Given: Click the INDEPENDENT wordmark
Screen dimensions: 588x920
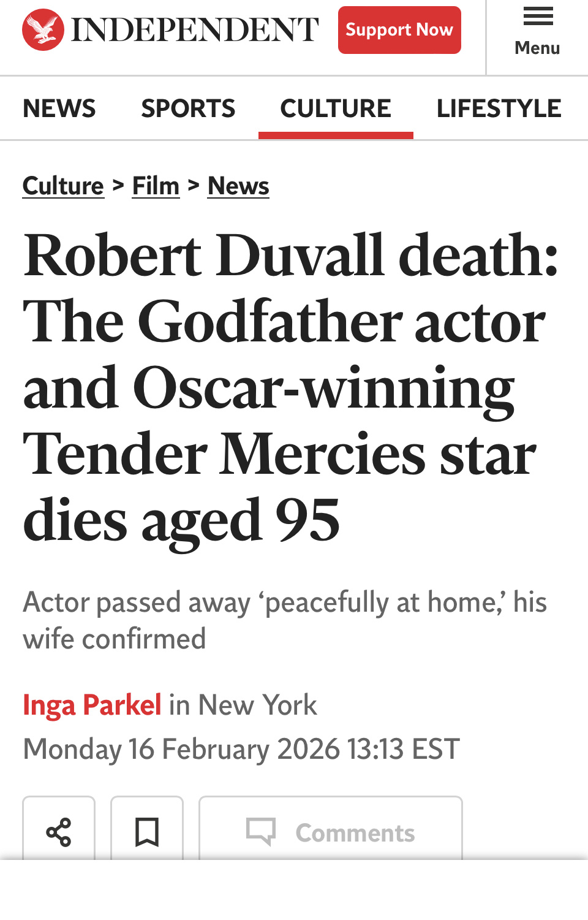Looking at the screenshot, I should tap(195, 29).
